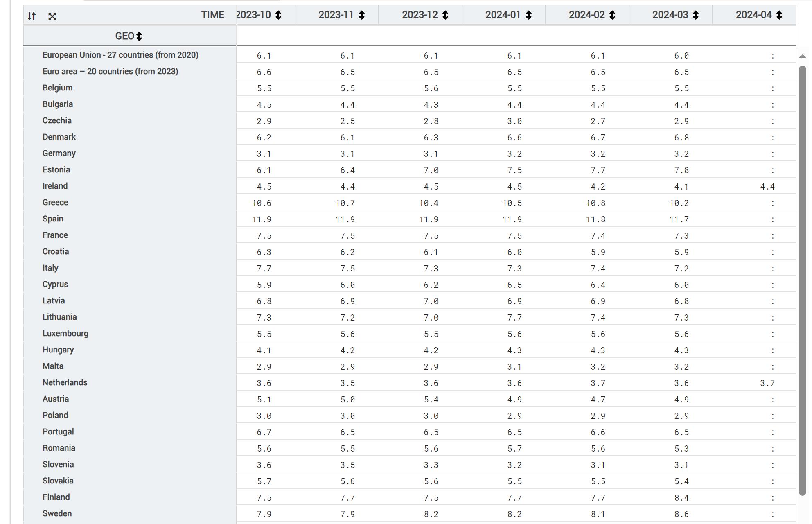Select the Spain row label
This screenshot has height=524, width=812.
[53, 219]
